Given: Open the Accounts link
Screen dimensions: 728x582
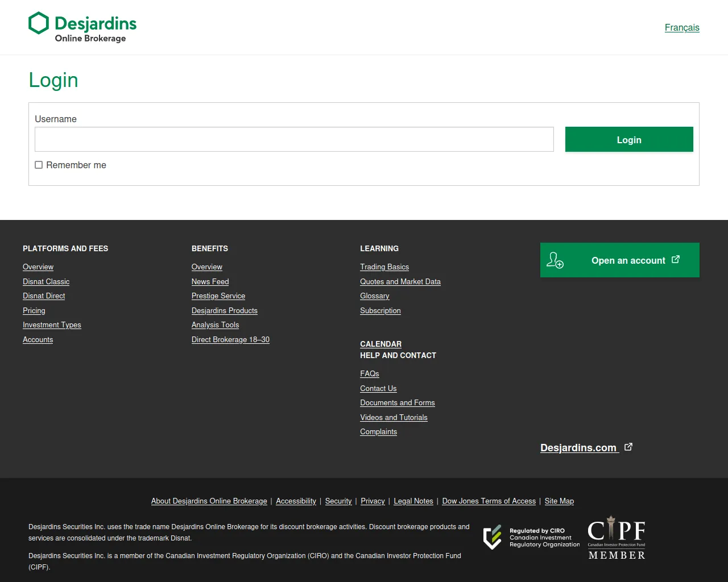Looking at the screenshot, I should pyautogui.click(x=38, y=339).
